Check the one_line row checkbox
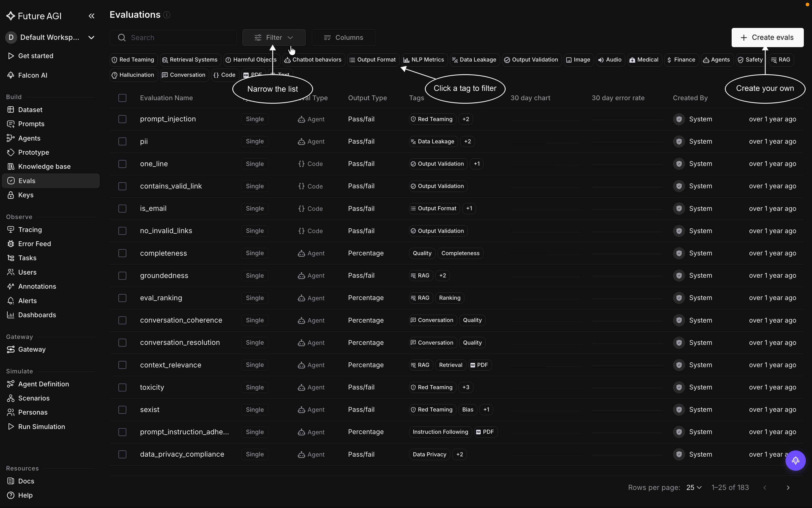 pos(122,164)
